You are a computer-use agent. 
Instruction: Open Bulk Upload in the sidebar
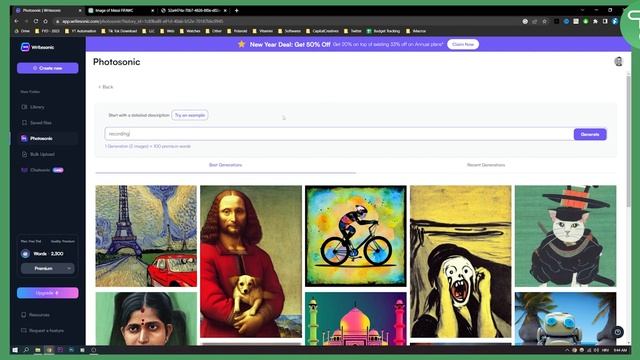coord(42,154)
